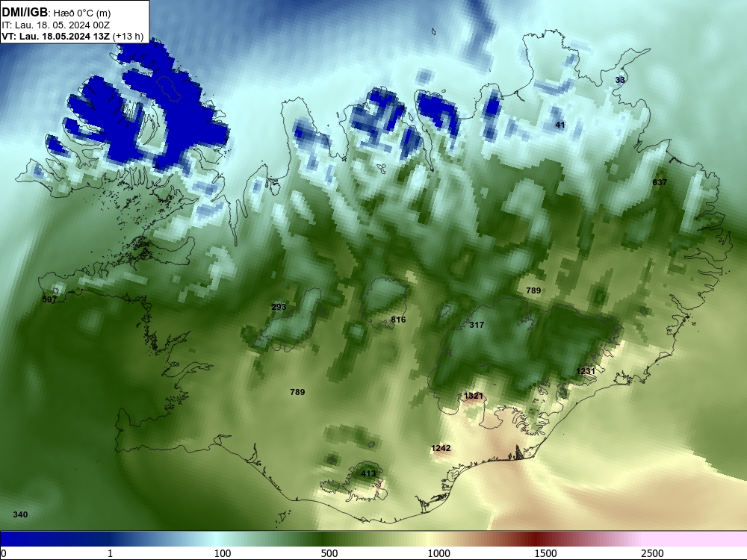Click the map value 317

pos(477,325)
